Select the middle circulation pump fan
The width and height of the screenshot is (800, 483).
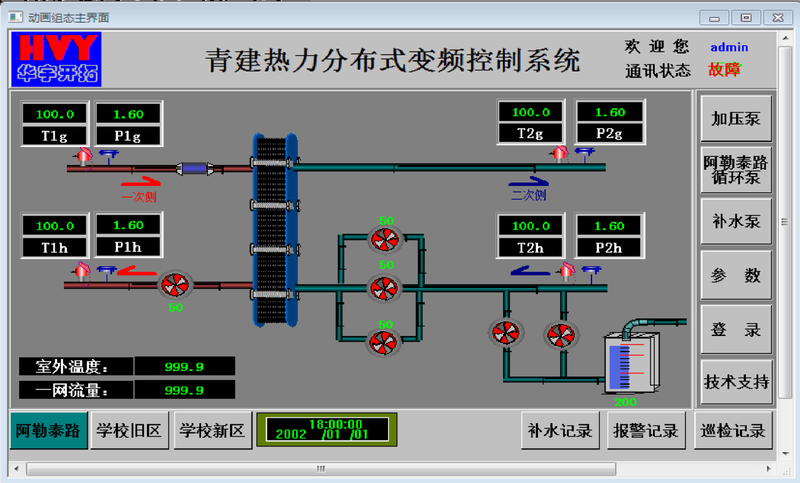pos(385,288)
